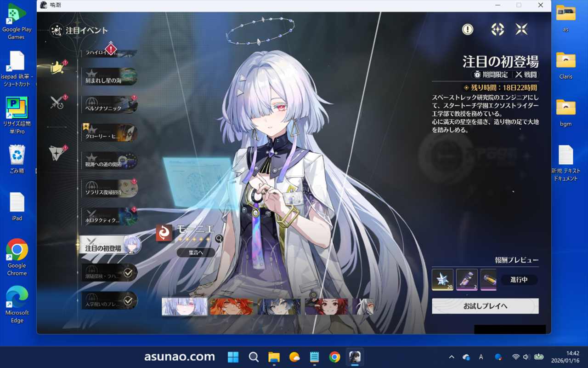Image resolution: width=588 pixels, height=368 pixels.
Task: Click the star reward item with quantity 20
Action: pos(442,280)
